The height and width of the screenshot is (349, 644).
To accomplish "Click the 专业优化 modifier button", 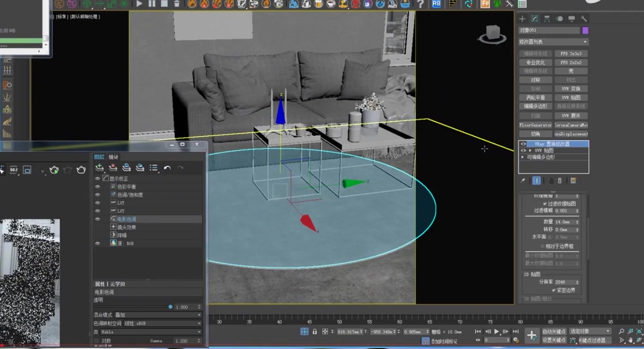I will pos(536,63).
